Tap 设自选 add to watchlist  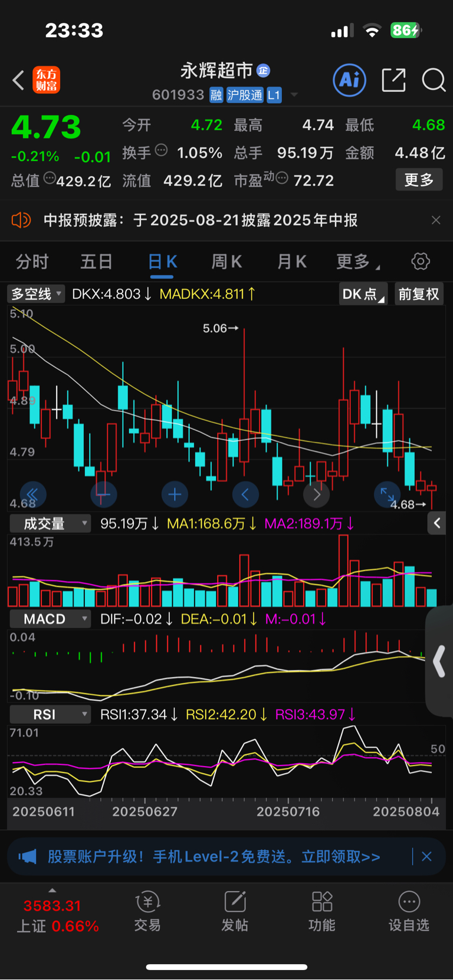tap(409, 912)
